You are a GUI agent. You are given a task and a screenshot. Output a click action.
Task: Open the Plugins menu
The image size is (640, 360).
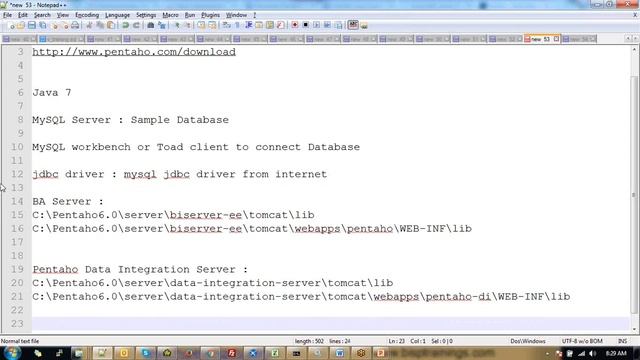point(210,15)
